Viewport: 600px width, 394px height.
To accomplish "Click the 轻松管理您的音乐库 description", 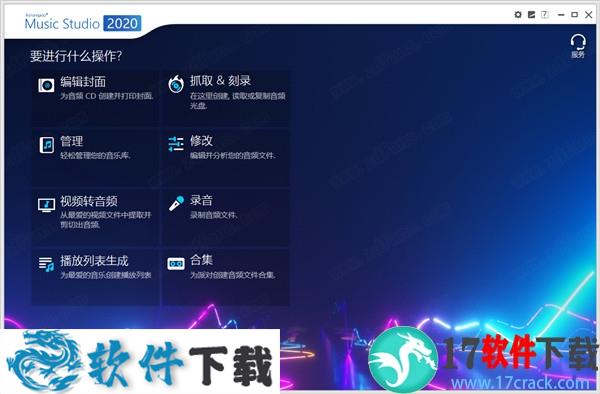I will click(x=96, y=155).
